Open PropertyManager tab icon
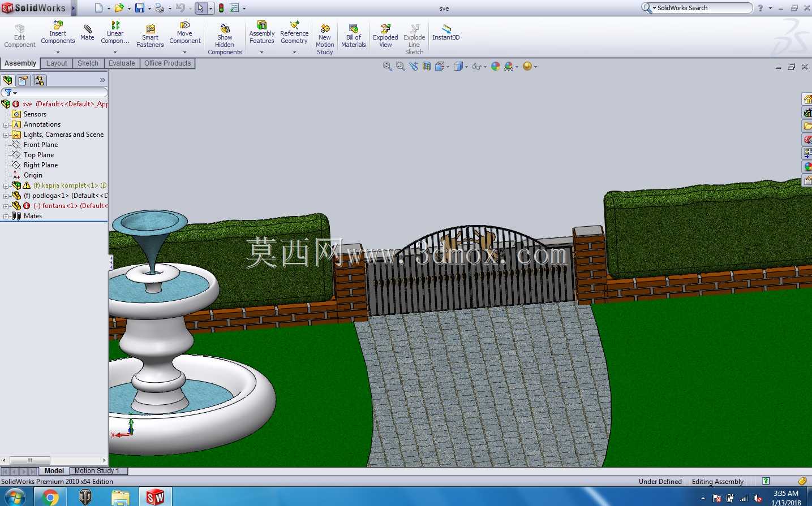 point(23,80)
